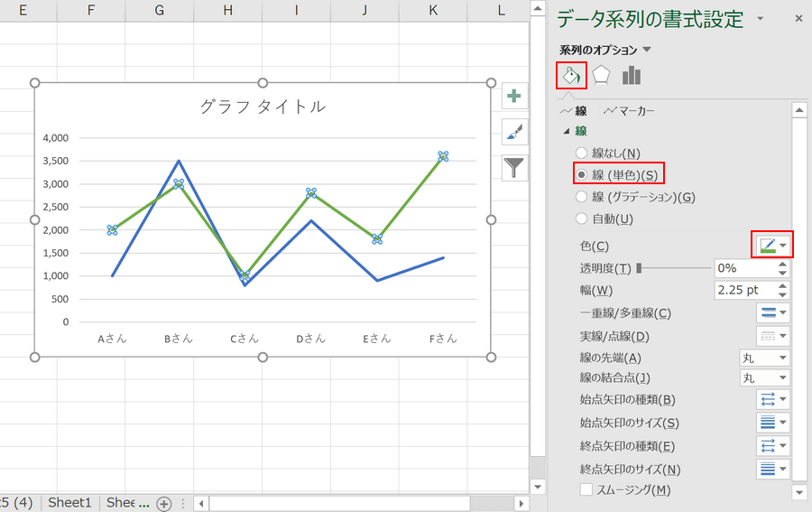Decrease 幅 with down spinner arrow
This screenshot has width=812, height=512.
[x=782, y=295]
